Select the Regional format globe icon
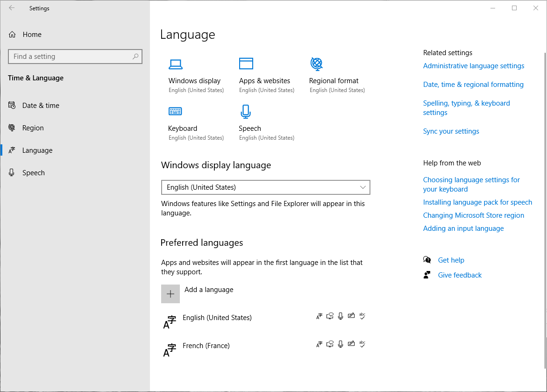This screenshot has width=547, height=392. [317, 64]
